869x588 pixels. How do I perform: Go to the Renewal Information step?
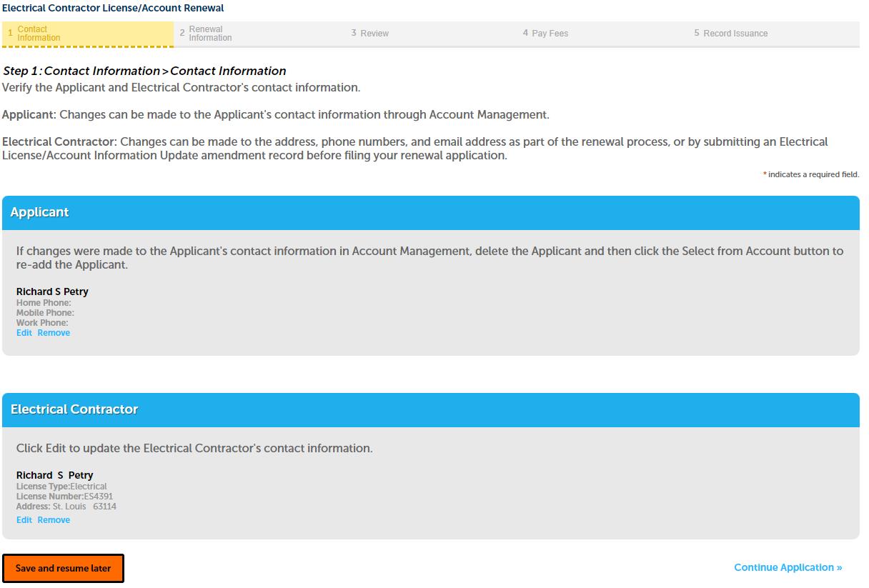259,34
